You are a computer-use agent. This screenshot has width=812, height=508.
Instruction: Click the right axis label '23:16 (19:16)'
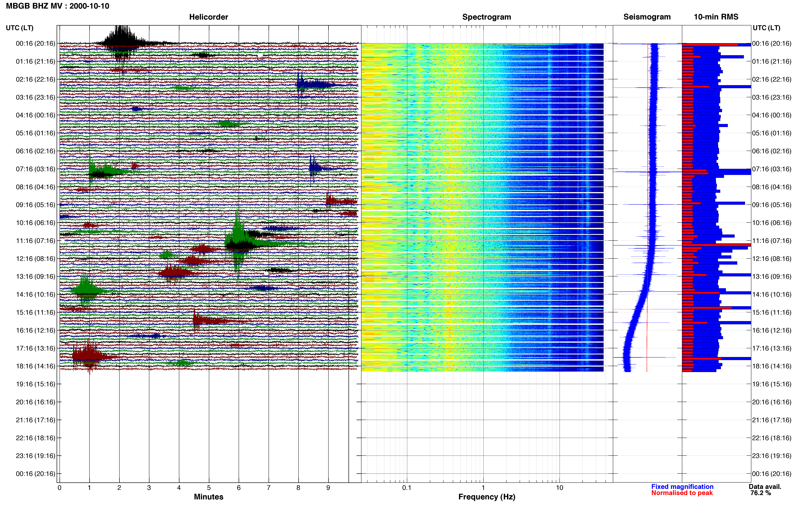tap(772, 456)
